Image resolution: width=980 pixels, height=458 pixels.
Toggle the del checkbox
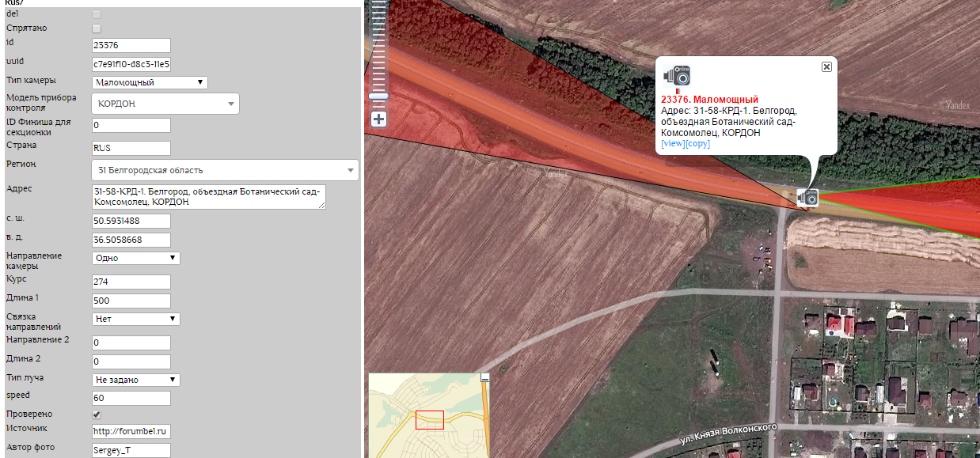tap(97, 14)
